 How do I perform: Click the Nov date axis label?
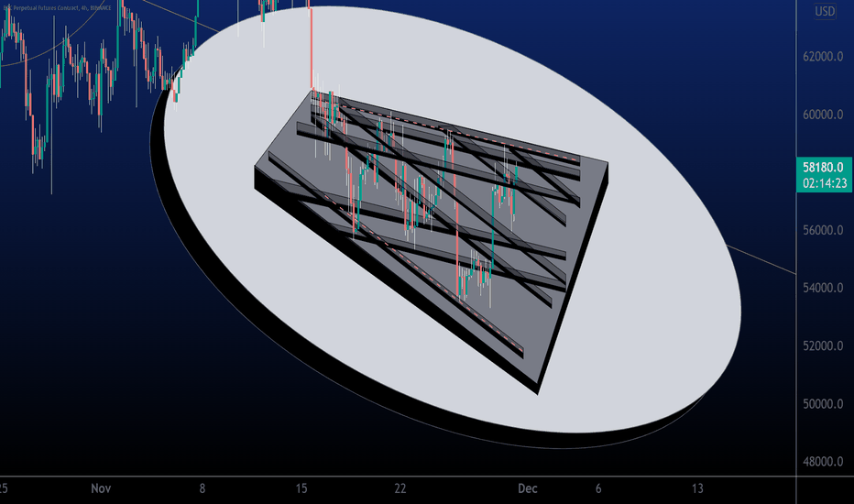tap(101, 488)
